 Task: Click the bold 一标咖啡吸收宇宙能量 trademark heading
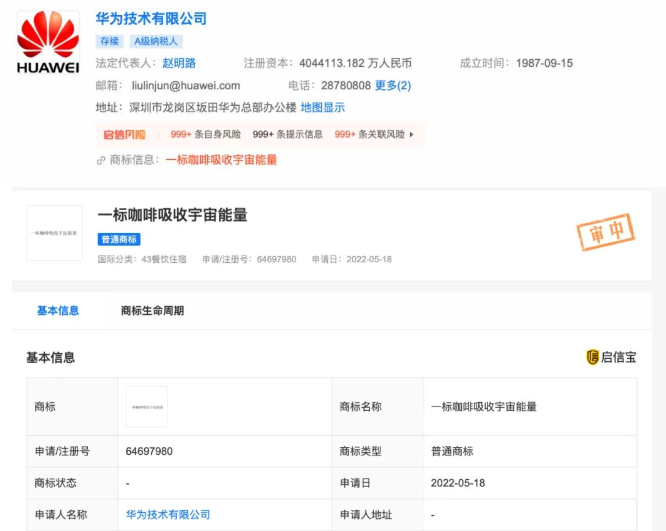coord(172,215)
